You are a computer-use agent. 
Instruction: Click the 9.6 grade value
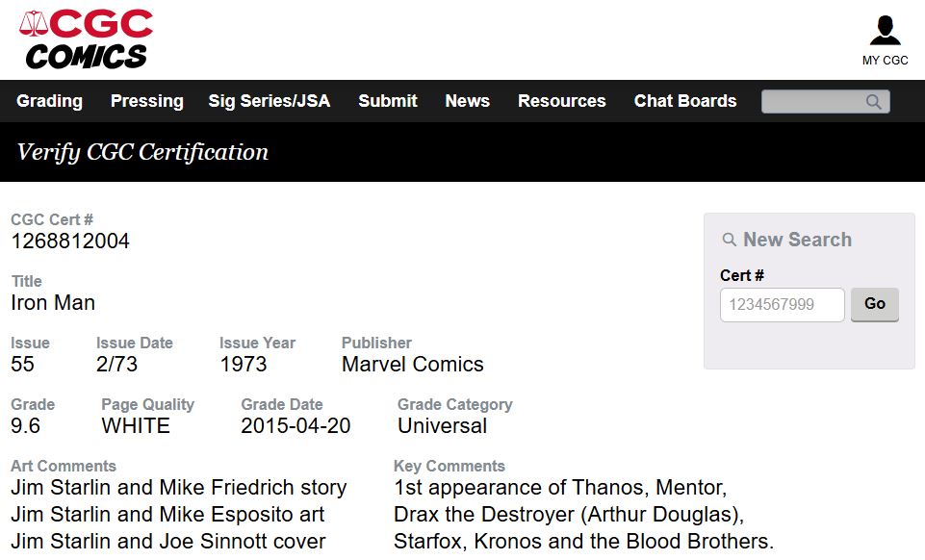point(26,426)
